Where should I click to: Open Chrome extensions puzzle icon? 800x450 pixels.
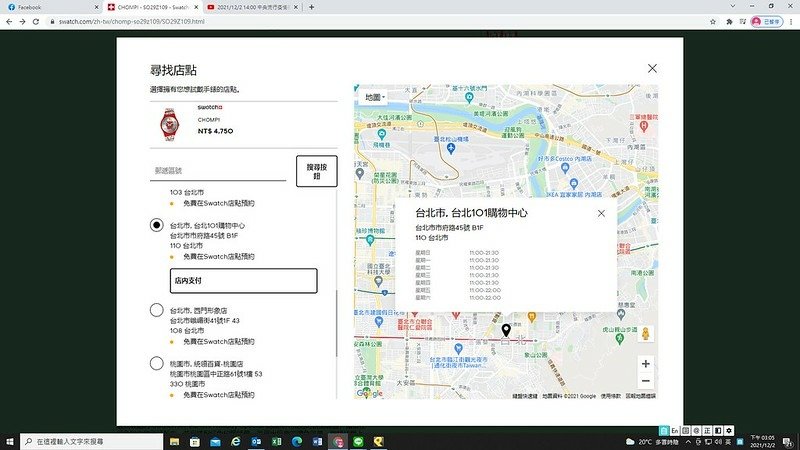(x=729, y=21)
